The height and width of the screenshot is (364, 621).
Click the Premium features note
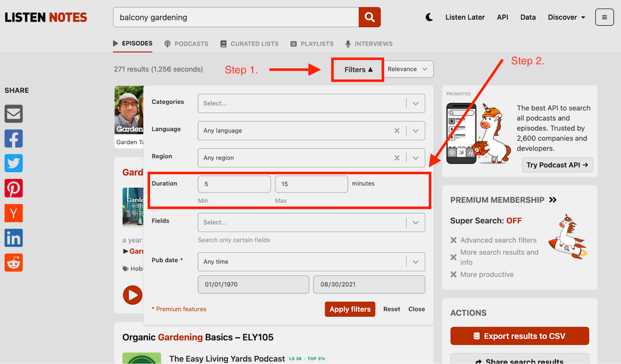click(179, 309)
